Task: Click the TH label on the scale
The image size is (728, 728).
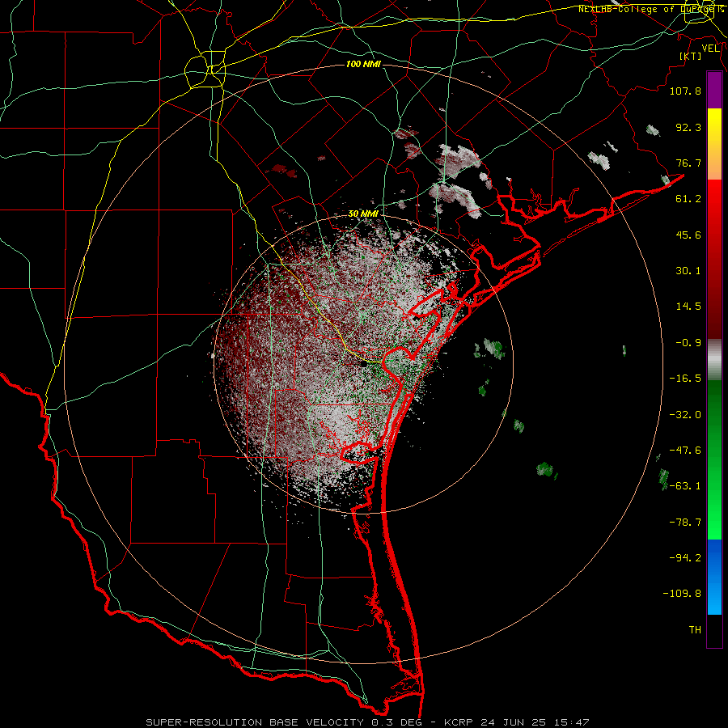Action: click(695, 630)
